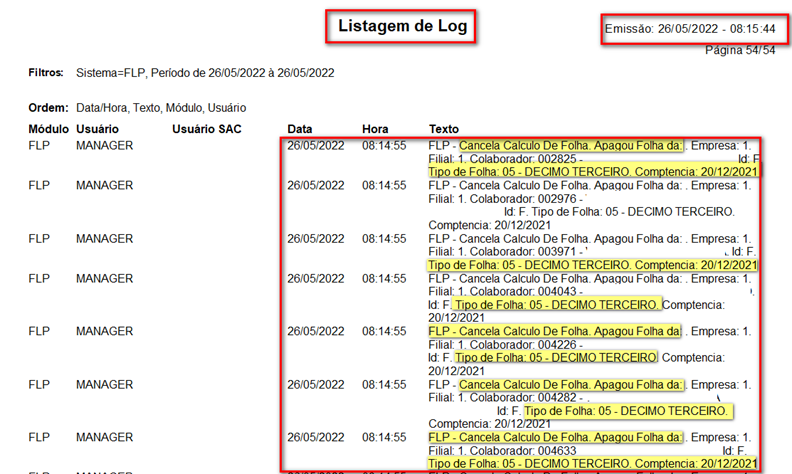Click "Filial: 1. Colaborador: 003971" text line
This screenshot has height=474, width=792.
click(503, 251)
